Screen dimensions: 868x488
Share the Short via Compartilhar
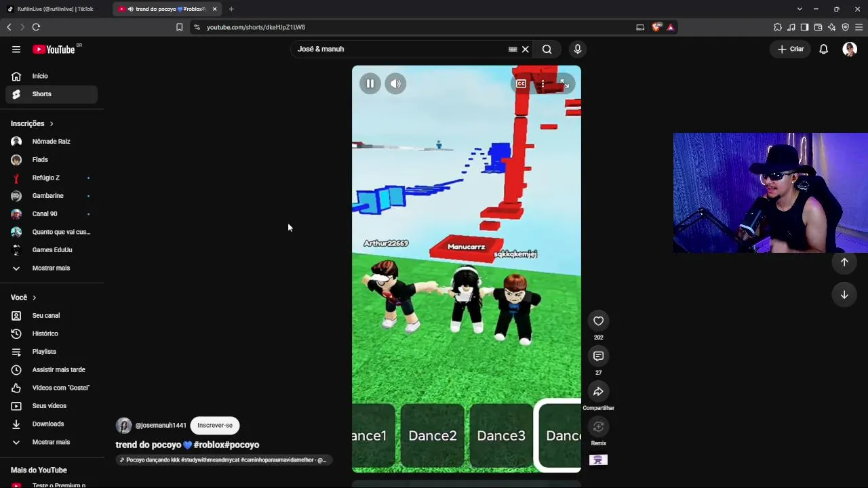coord(598,391)
